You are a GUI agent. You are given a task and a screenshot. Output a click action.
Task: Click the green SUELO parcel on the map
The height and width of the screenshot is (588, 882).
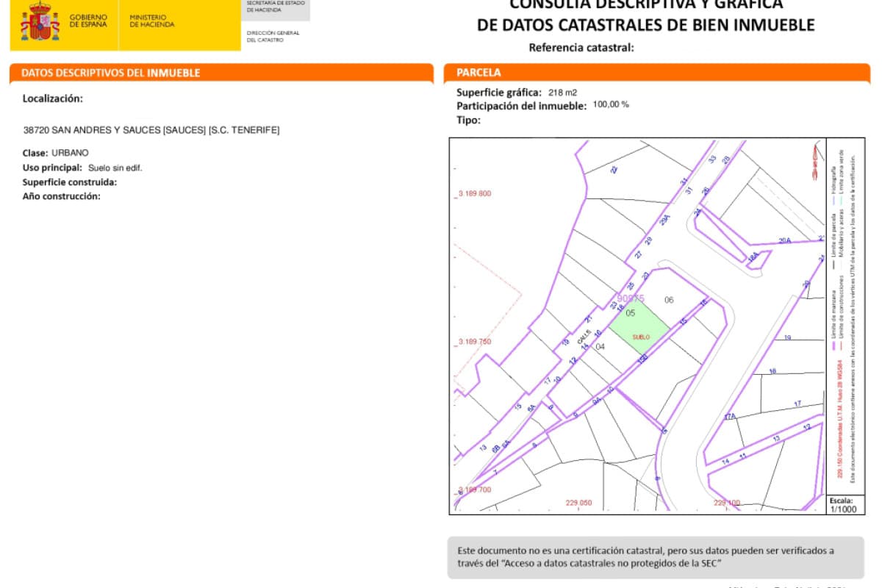pyautogui.click(x=639, y=327)
